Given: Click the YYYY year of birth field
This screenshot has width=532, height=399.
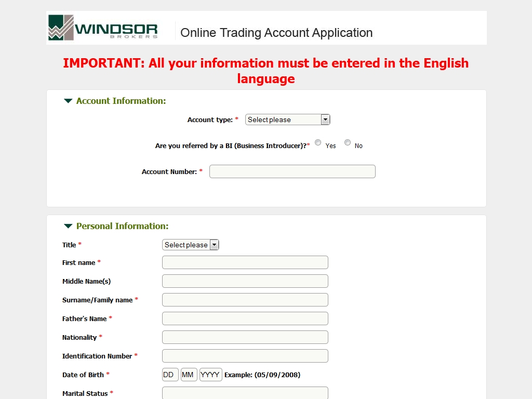Looking at the screenshot, I should [210, 375].
